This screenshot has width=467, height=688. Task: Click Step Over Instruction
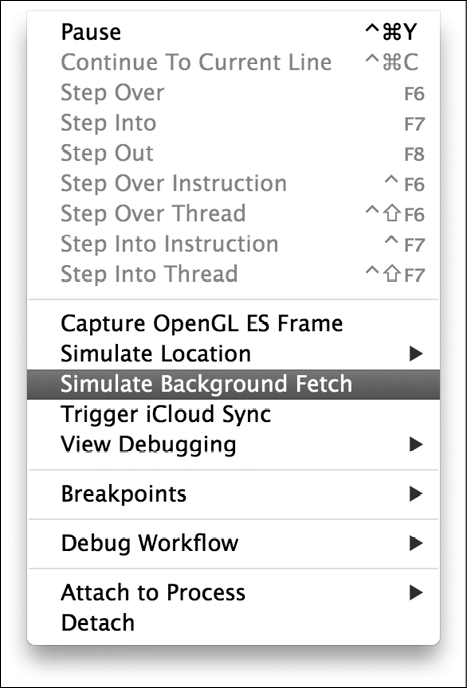tap(233, 183)
